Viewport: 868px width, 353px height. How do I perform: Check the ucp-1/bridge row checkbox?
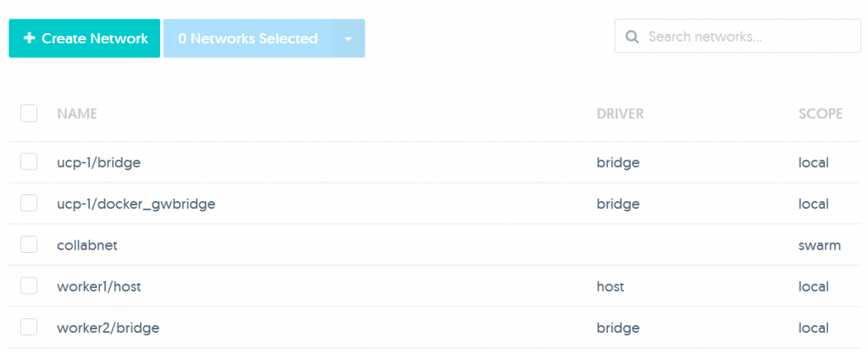pyautogui.click(x=29, y=162)
